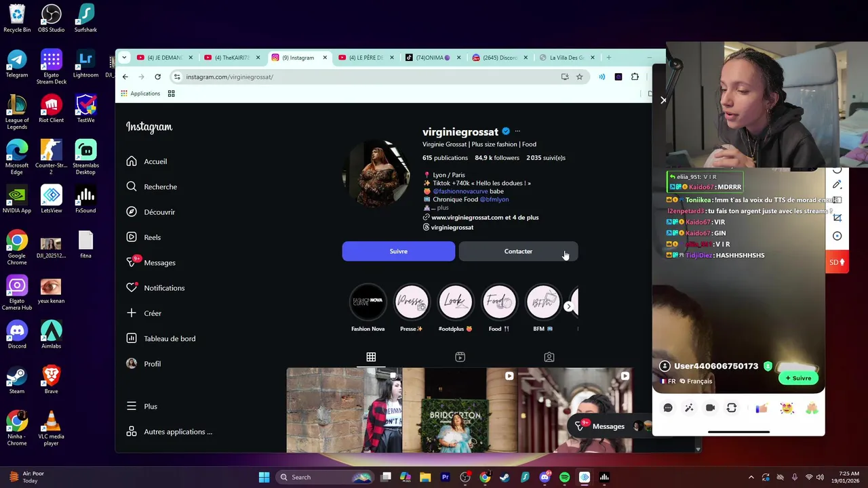Viewport: 868px width, 488px height.
Task: Open Recherche search in Instagram sidebar
Action: click(151, 186)
